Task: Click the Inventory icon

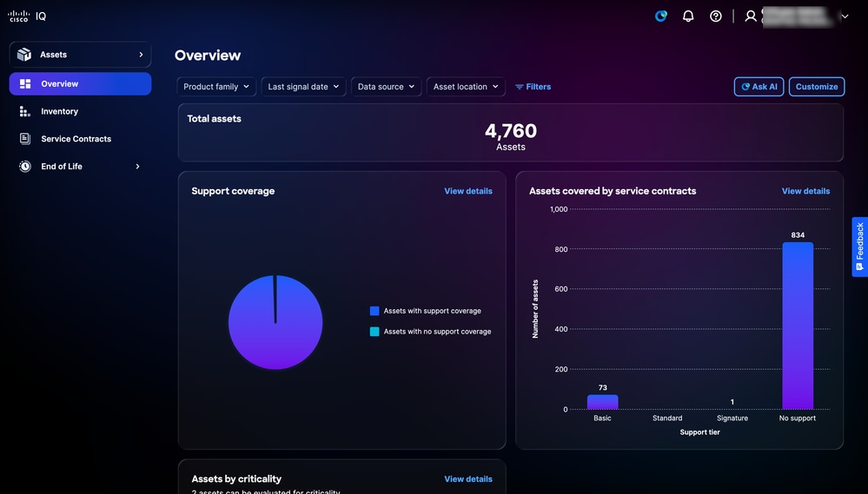Action: point(25,111)
